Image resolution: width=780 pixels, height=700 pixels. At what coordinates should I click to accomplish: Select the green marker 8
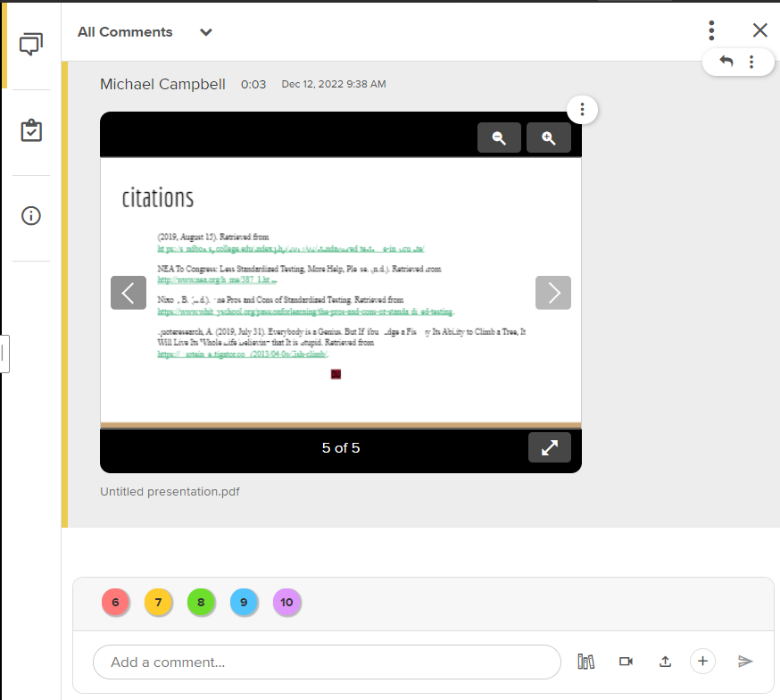pos(201,603)
